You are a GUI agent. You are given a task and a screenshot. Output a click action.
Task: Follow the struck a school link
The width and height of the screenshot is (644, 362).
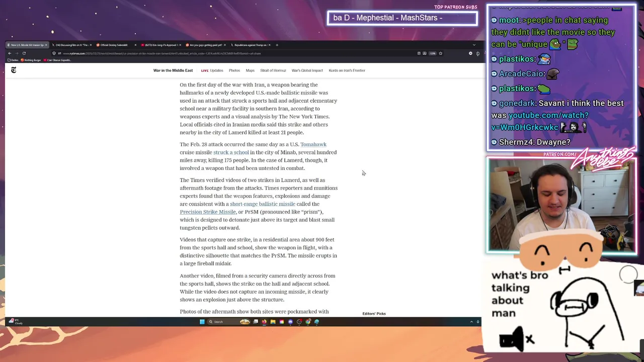(x=231, y=152)
